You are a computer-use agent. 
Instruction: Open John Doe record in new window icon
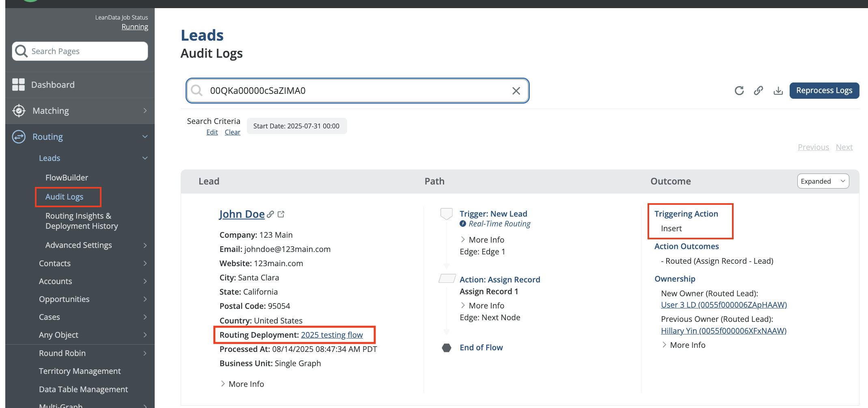coord(281,214)
